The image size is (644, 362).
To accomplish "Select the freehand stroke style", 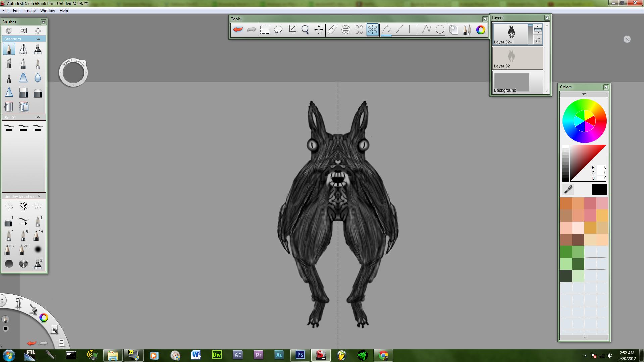I will pyautogui.click(x=386, y=29).
